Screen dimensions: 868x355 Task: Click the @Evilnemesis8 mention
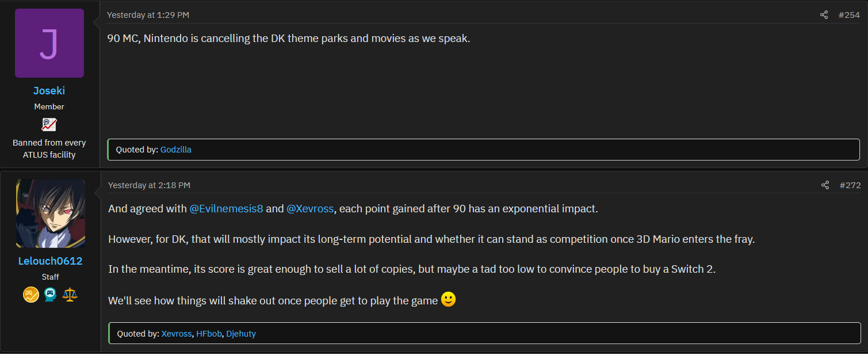(226, 209)
